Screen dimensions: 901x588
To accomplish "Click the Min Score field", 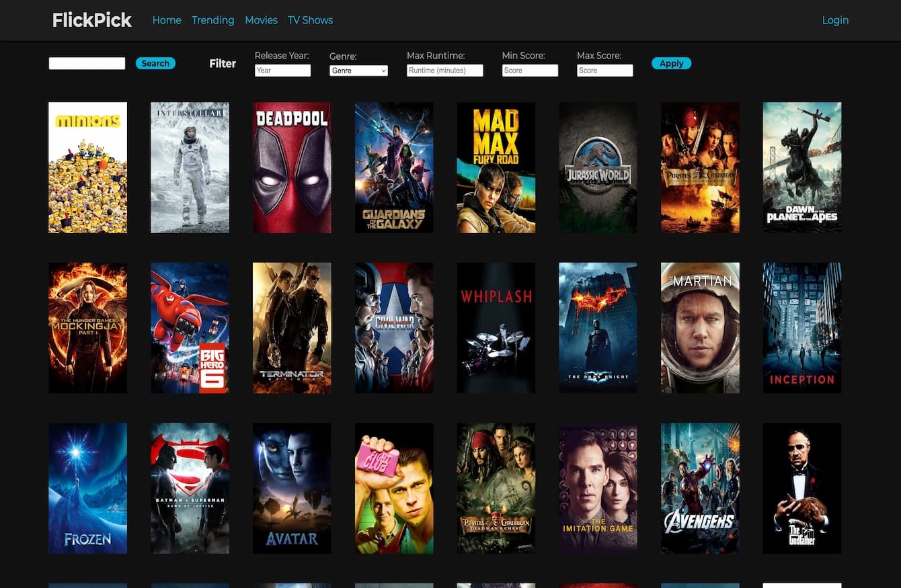I will 530,71.
